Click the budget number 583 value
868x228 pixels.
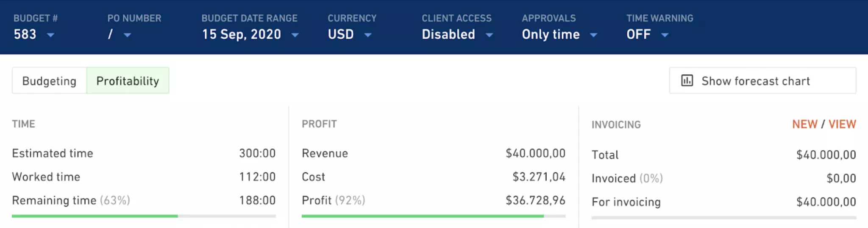(25, 34)
